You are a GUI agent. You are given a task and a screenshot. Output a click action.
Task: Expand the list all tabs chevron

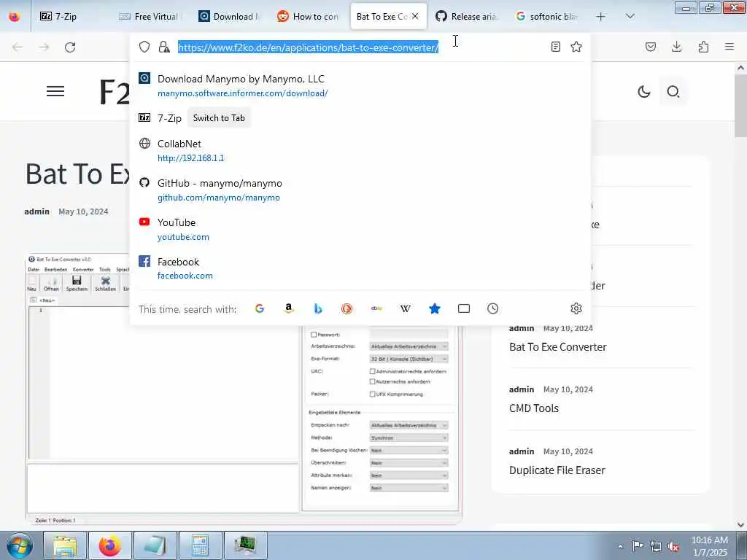(630, 16)
